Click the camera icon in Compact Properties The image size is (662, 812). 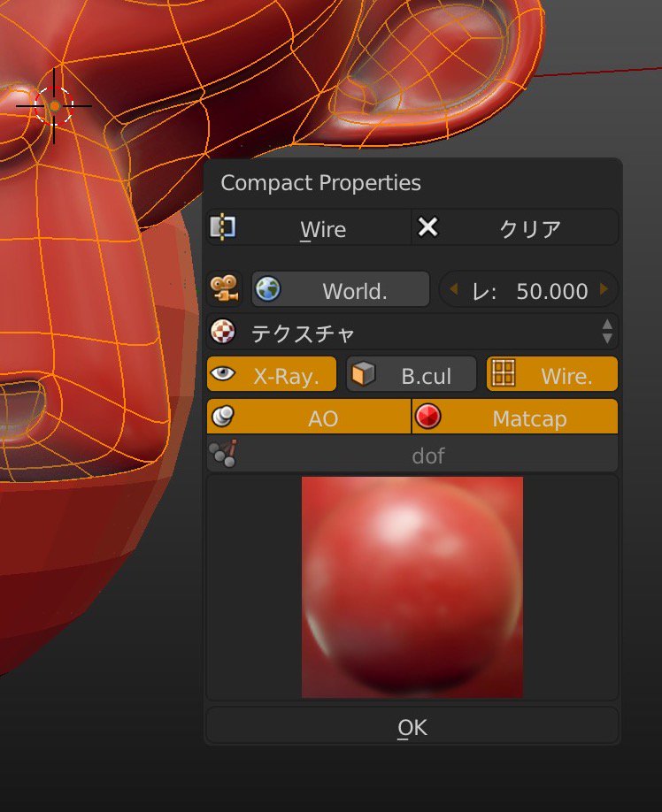pyautogui.click(x=225, y=288)
